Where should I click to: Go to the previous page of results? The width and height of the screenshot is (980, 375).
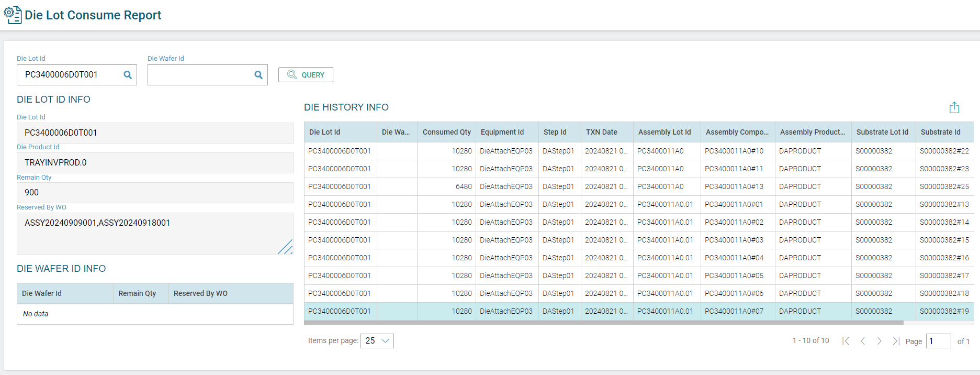tap(863, 341)
